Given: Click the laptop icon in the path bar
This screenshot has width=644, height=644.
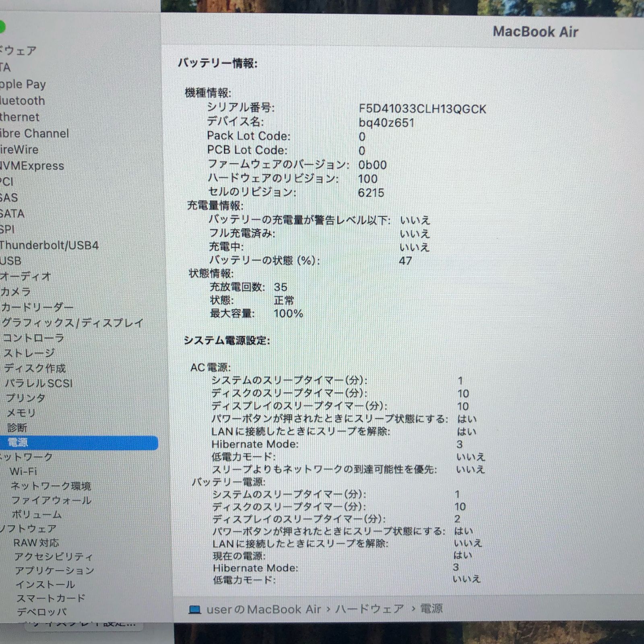Looking at the screenshot, I should tap(195, 610).
